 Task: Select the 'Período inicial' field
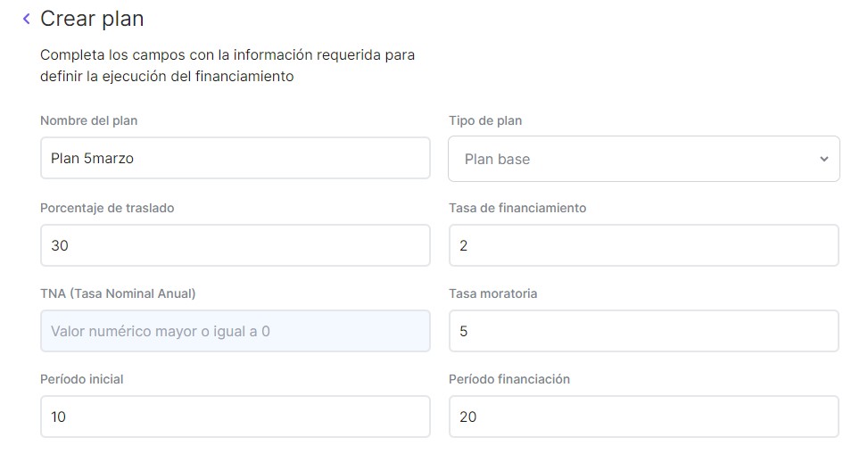(235, 417)
